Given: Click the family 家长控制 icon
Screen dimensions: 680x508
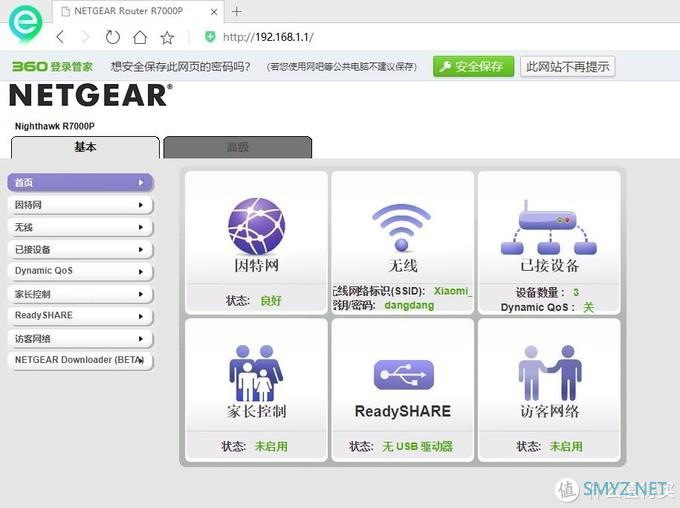Looking at the screenshot, I should point(256,373).
